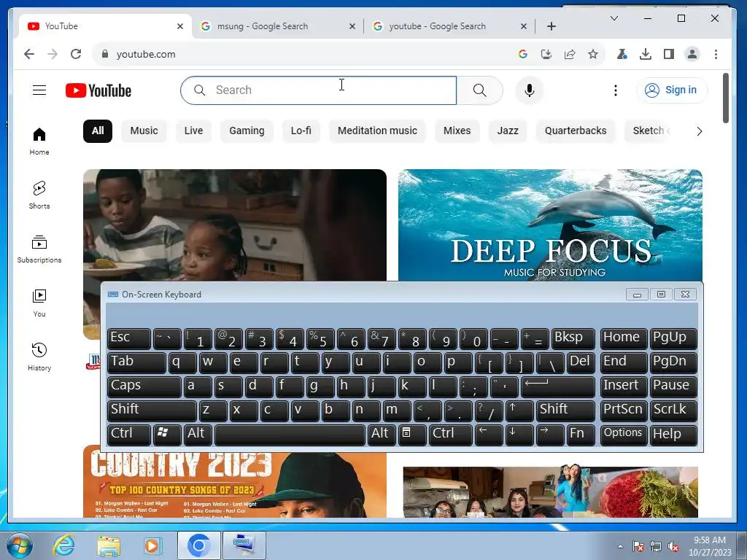Click Bksp key on On-Screen Keyboard
Image resolution: width=747 pixels, height=560 pixels.
tap(573, 338)
